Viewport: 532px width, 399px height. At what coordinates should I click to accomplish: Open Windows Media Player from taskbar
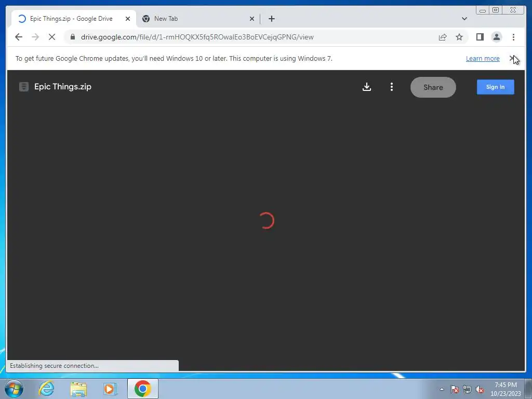coord(110,389)
